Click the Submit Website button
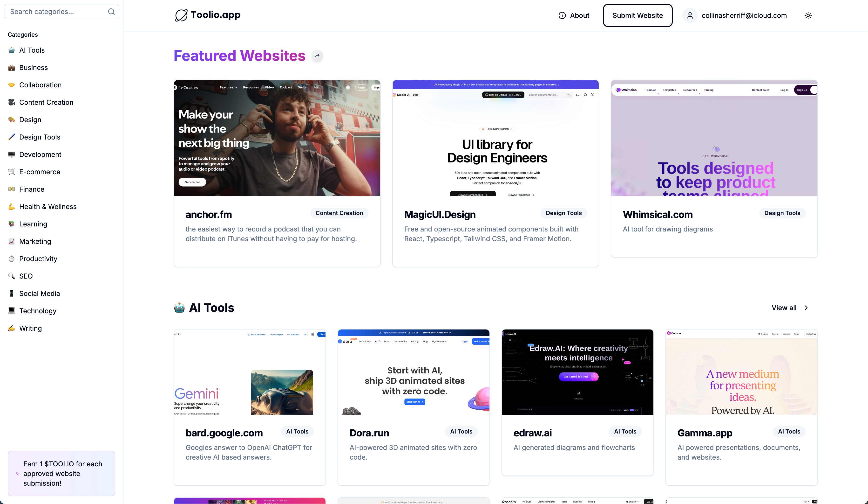The image size is (868, 504). tap(637, 15)
